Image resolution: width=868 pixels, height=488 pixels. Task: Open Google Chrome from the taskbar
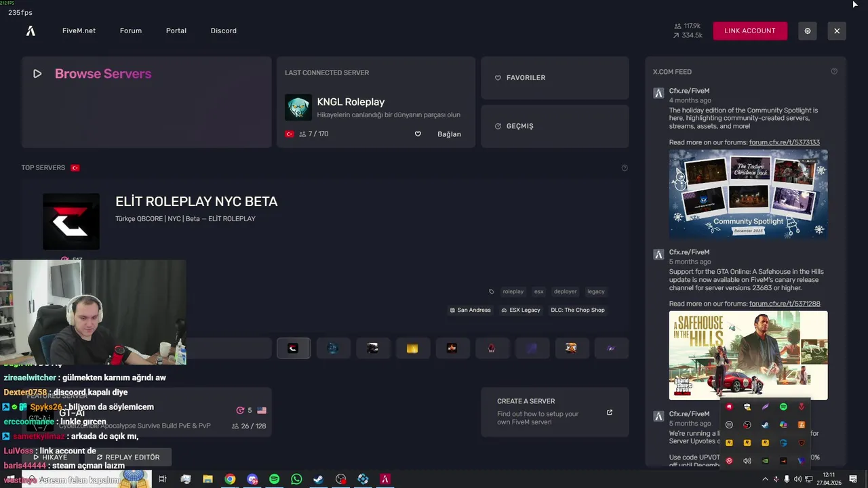click(x=230, y=479)
